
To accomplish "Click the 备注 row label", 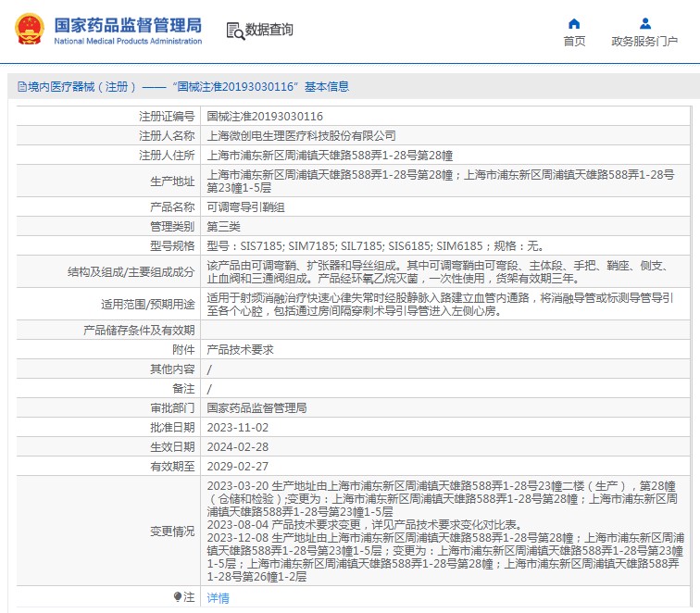I will tap(183, 389).
